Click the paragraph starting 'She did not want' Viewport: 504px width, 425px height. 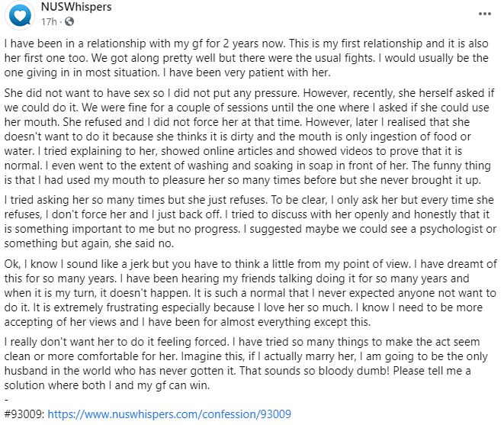249,137
